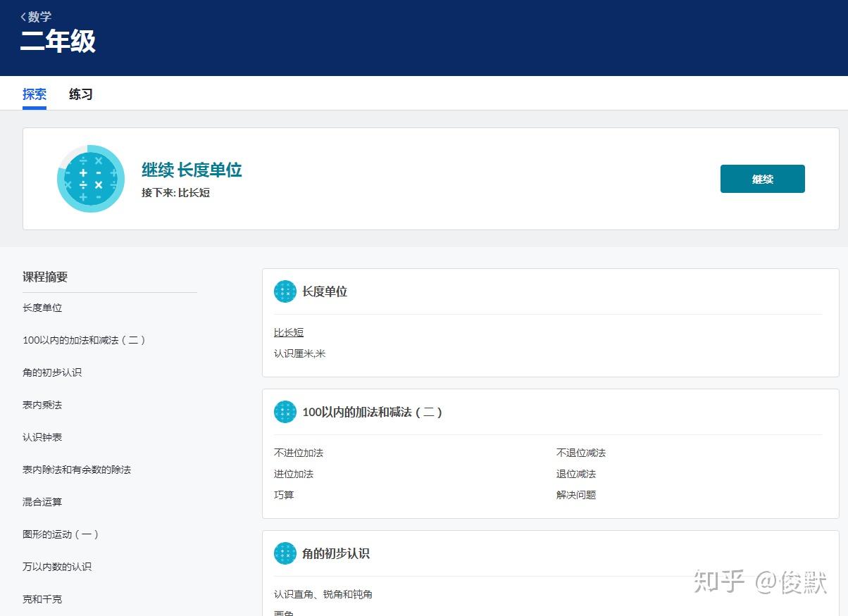
Task: Open the 解决问题 lesson
Action: tap(576, 495)
